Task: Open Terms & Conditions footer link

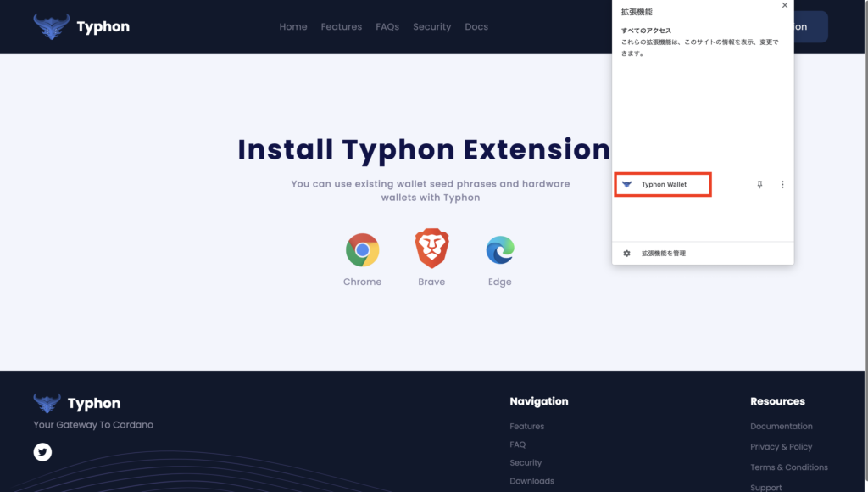Action: (x=788, y=467)
